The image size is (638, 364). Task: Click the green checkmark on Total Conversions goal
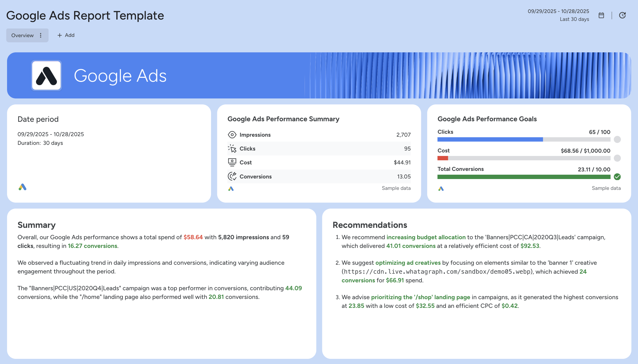(617, 177)
